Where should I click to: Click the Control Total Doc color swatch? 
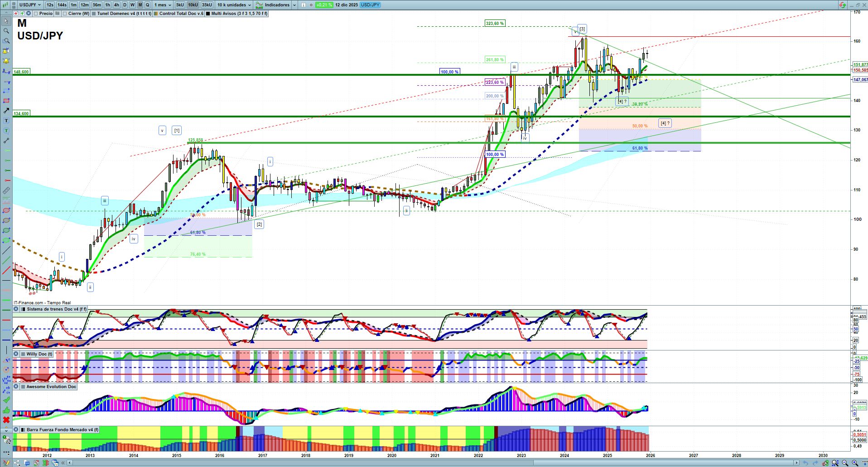(x=156, y=14)
